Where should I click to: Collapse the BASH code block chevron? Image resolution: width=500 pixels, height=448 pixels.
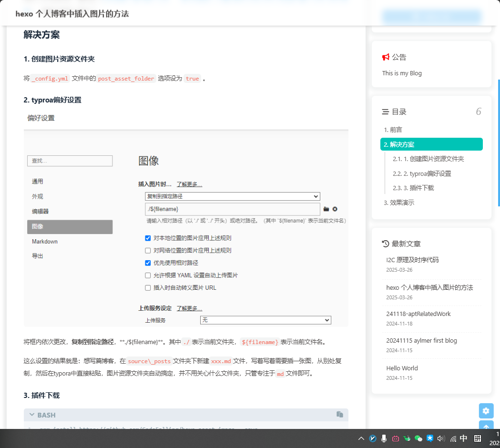[32, 415]
